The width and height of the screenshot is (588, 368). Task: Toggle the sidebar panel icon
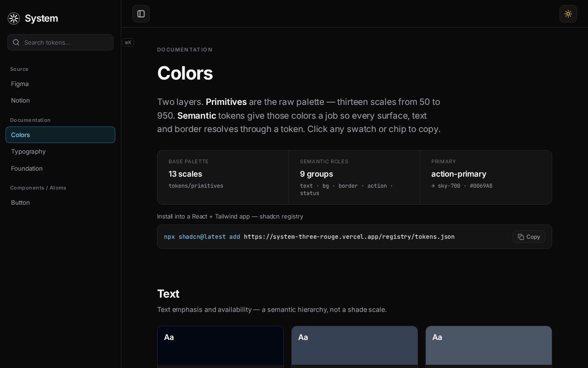tap(141, 14)
